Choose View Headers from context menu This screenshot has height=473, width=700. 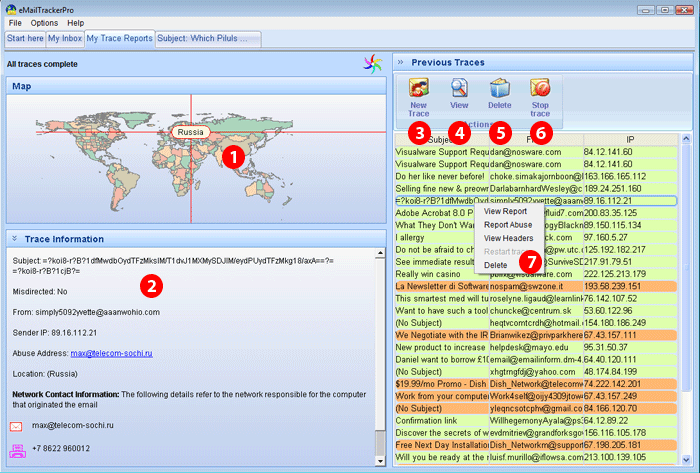(508, 238)
